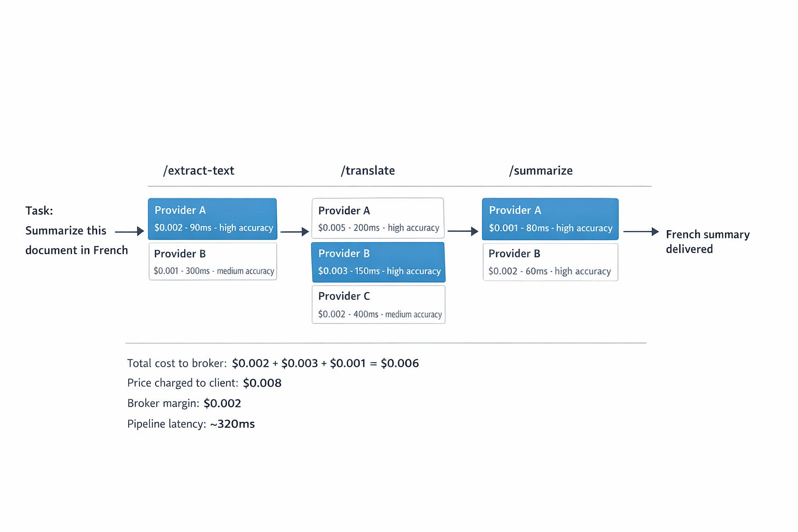Click the 'French summary delivered' output label
Screen dimensions: 798x532
coord(708,242)
